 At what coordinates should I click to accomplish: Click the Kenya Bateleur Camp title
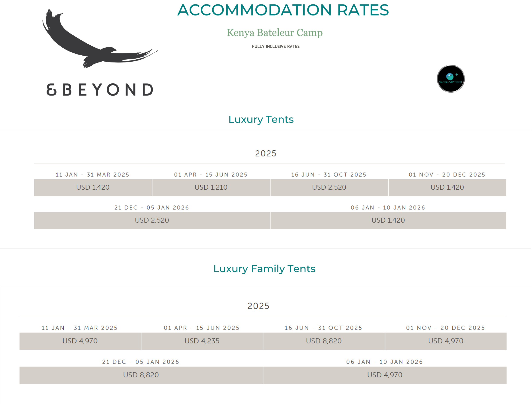pos(275,33)
